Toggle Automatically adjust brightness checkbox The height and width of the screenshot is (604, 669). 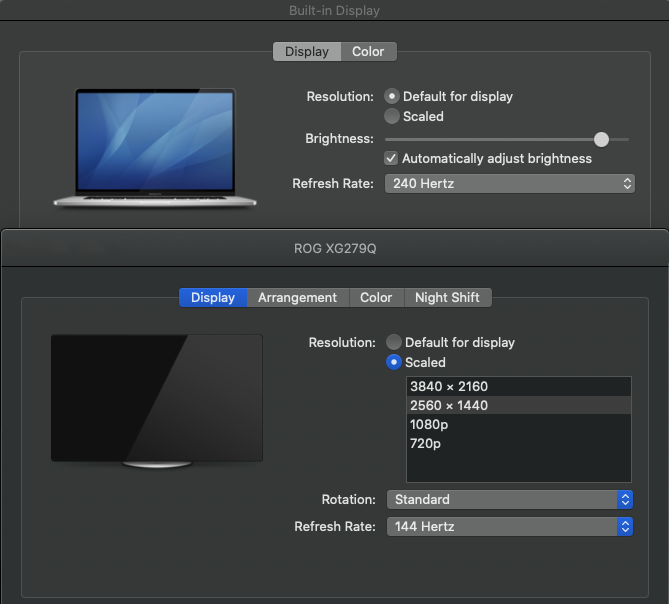tap(393, 159)
